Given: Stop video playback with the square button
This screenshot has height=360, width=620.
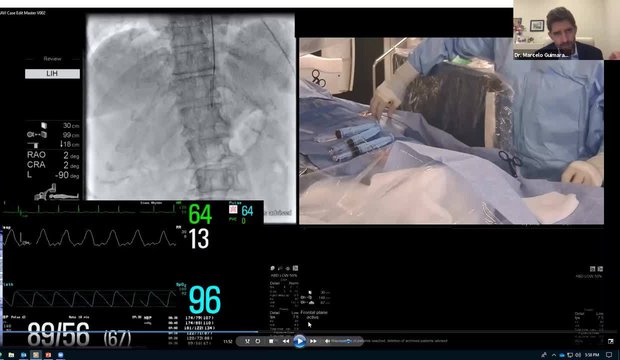Looking at the screenshot, I should click(271, 341).
